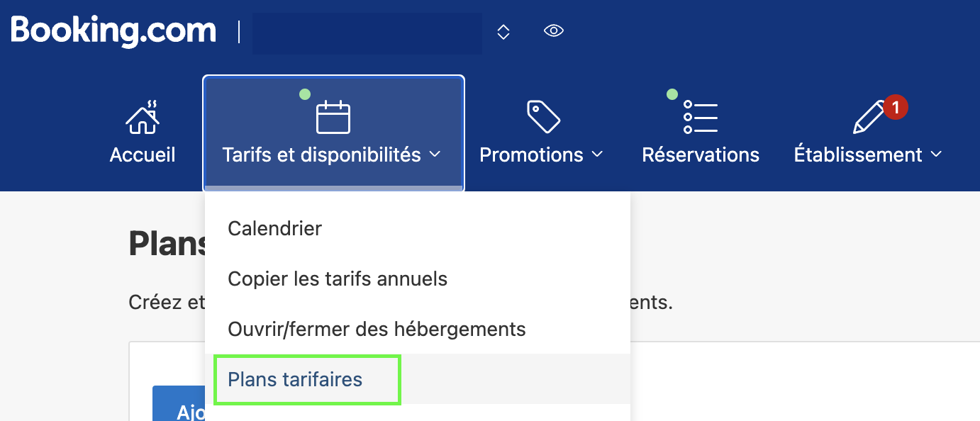Expand the Promotions dropdown chevron

coord(597,154)
